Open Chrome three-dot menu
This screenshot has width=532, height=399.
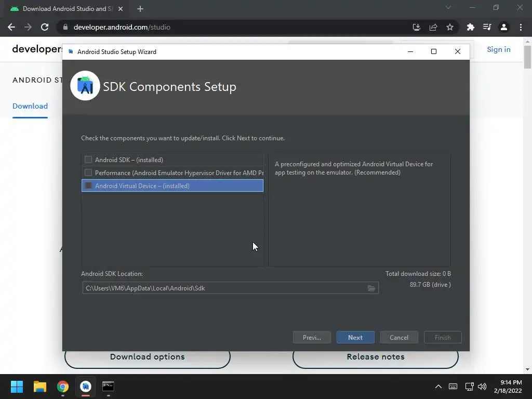pyautogui.click(x=521, y=27)
